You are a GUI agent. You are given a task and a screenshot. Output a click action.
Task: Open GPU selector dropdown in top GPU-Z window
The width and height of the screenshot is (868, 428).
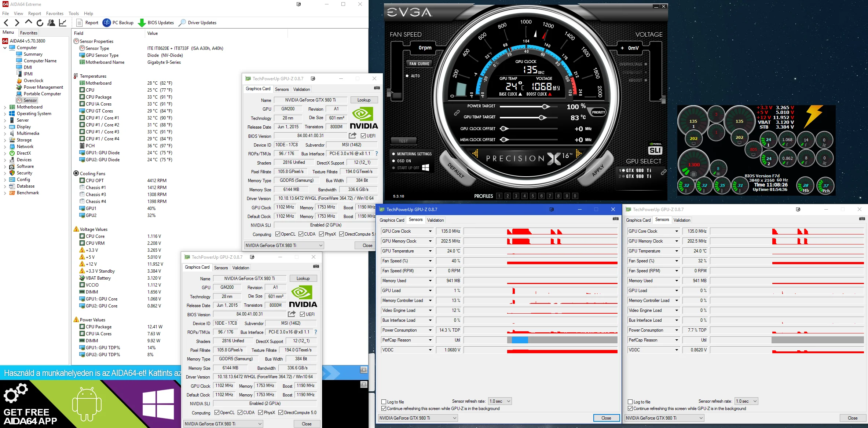point(284,246)
